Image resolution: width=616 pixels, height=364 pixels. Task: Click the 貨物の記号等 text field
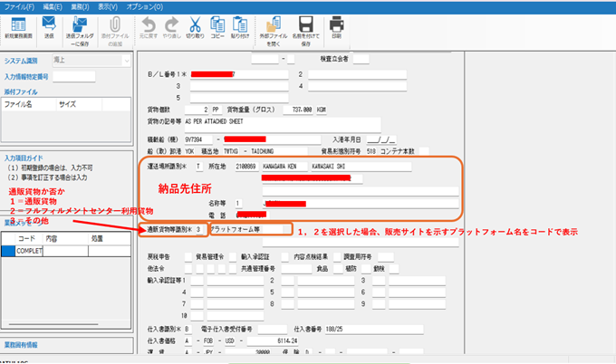272,119
